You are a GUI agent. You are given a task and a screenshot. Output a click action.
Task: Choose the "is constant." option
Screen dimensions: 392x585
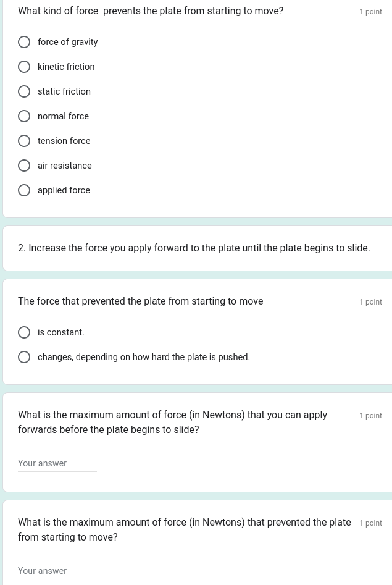(24, 332)
